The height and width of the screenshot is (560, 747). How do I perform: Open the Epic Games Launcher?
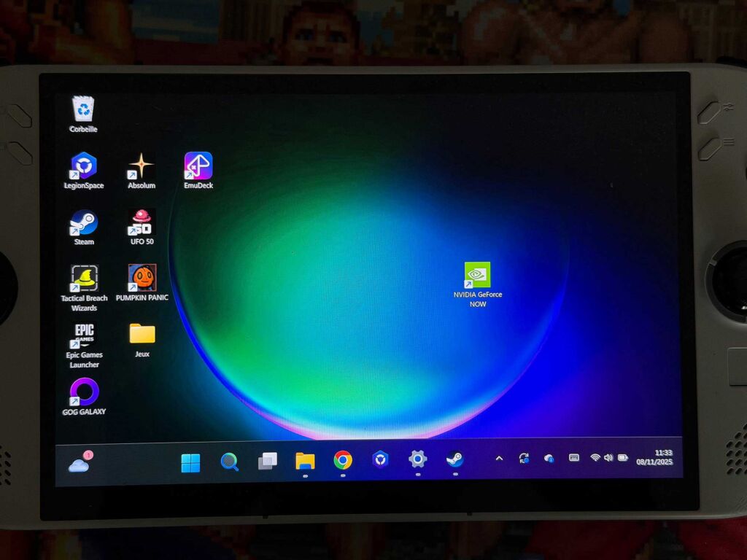coord(82,335)
